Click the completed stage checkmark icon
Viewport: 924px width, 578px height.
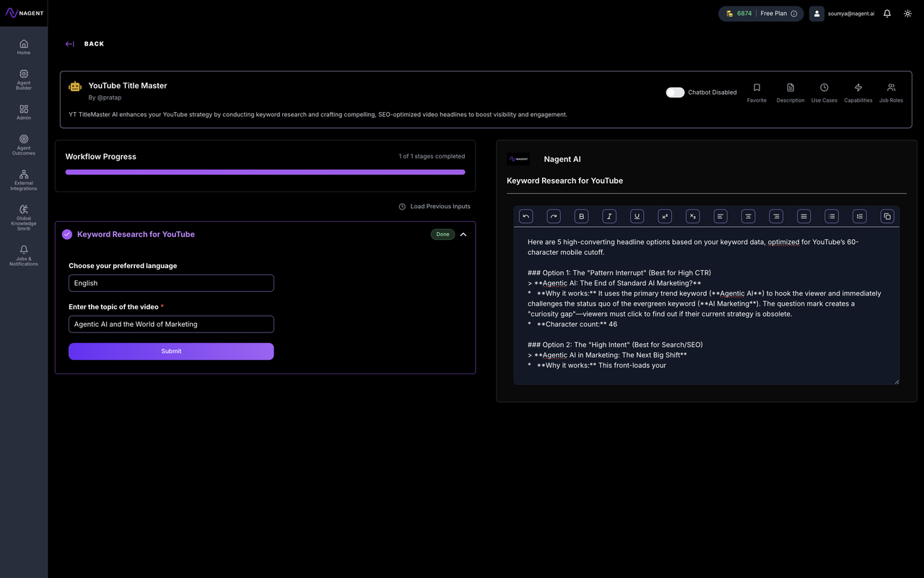[x=67, y=234]
